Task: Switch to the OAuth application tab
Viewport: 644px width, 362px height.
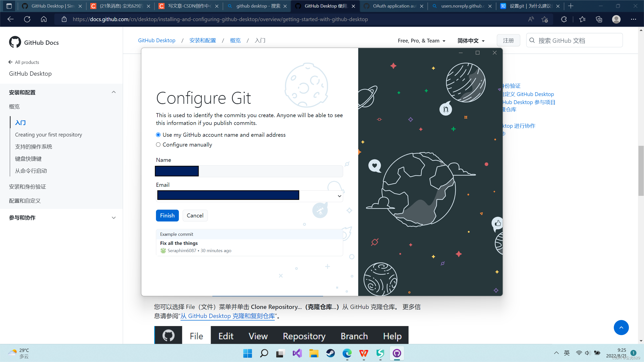Action: [394, 6]
